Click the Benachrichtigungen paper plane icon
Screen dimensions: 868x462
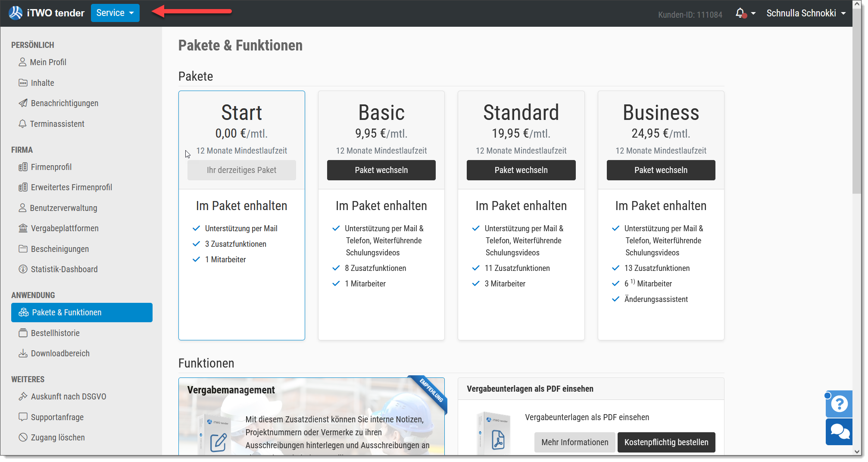[23, 103]
